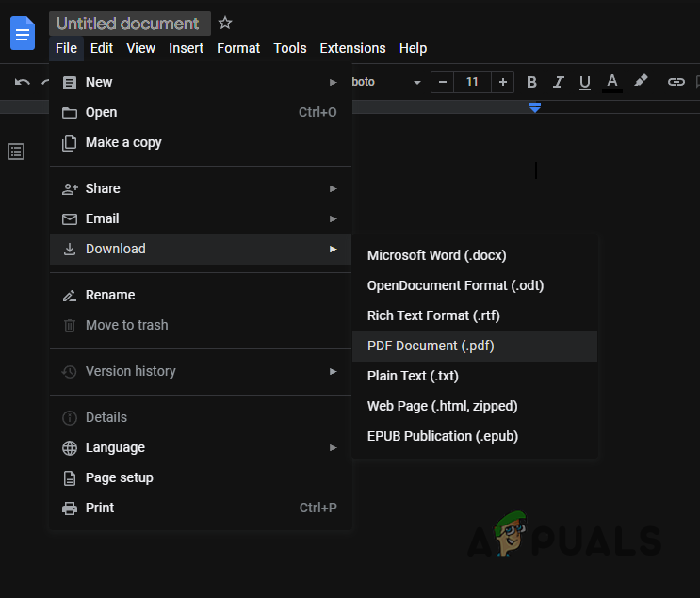Open the text color picker

(x=612, y=83)
